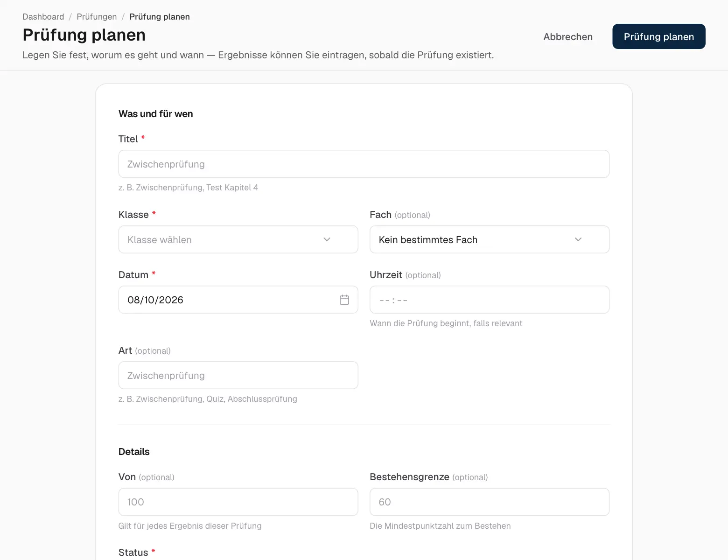This screenshot has width=728, height=560.
Task: Click the 'Details' section heading
Action: (134, 452)
